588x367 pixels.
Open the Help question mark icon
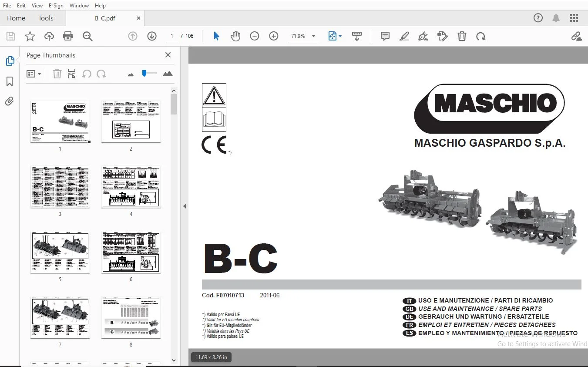(538, 18)
